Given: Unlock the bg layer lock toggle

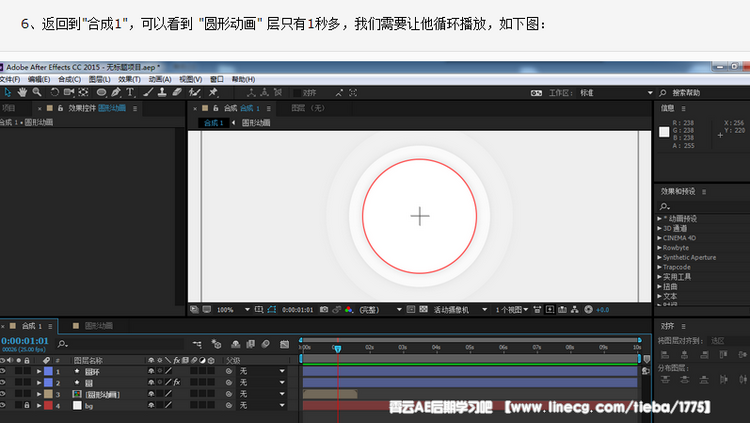Looking at the screenshot, I should tap(27, 405).
